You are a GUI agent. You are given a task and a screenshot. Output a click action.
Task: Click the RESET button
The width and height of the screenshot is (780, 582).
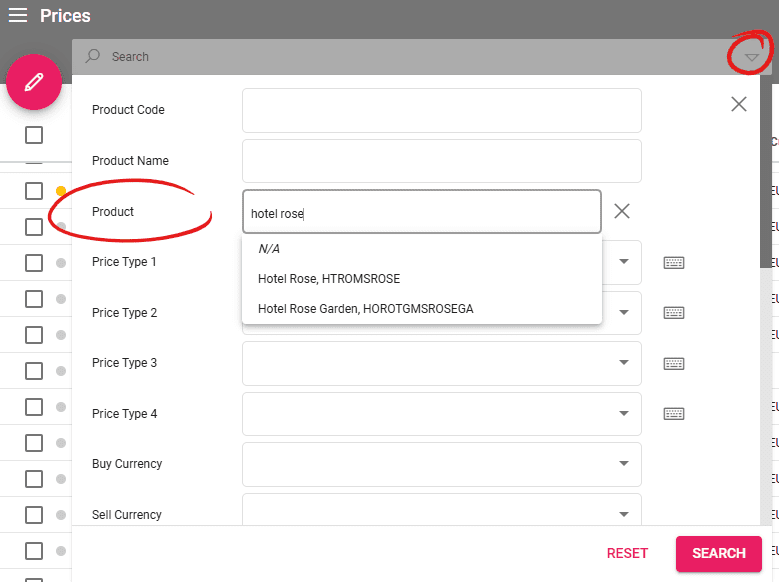tap(627, 553)
